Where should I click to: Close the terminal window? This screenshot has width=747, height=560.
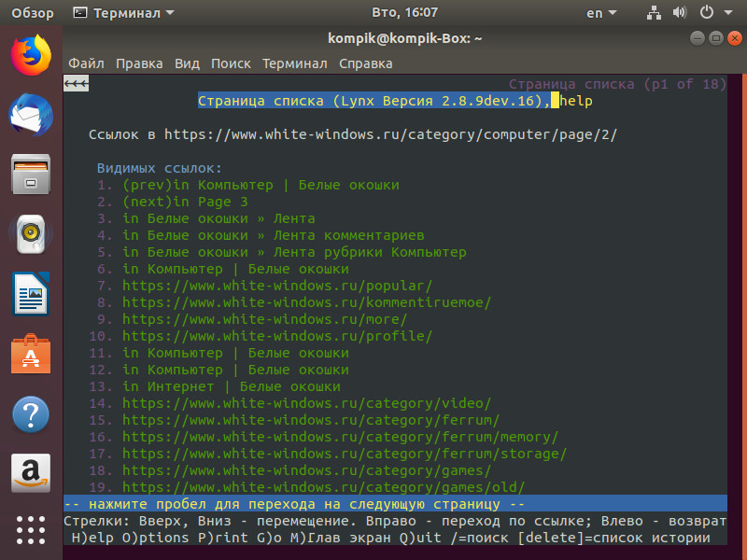[735, 38]
